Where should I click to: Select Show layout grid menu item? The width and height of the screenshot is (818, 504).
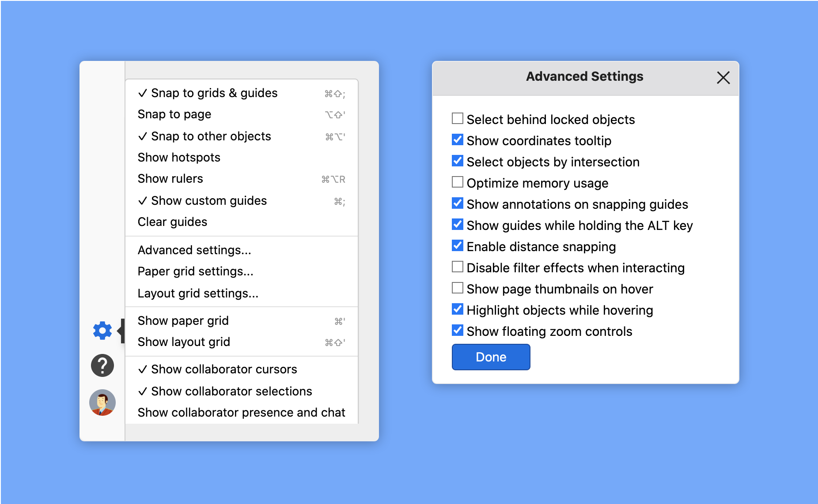[184, 342]
